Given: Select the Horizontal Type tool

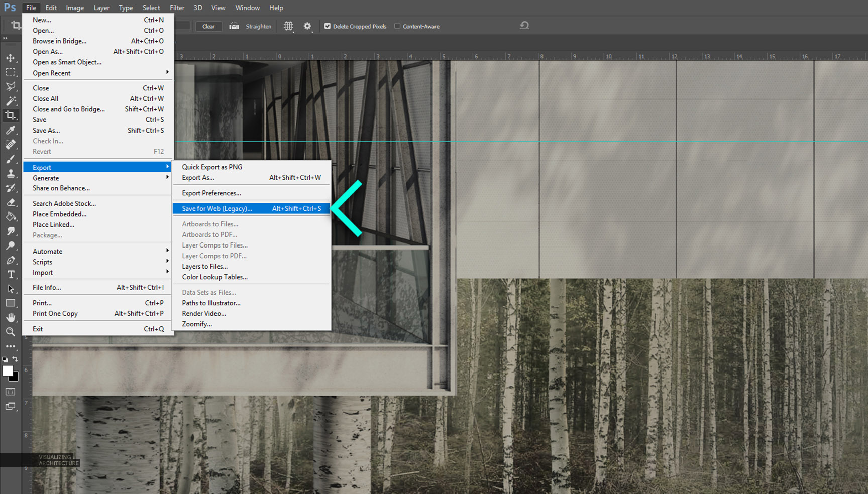Looking at the screenshot, I should coord(11,275).
